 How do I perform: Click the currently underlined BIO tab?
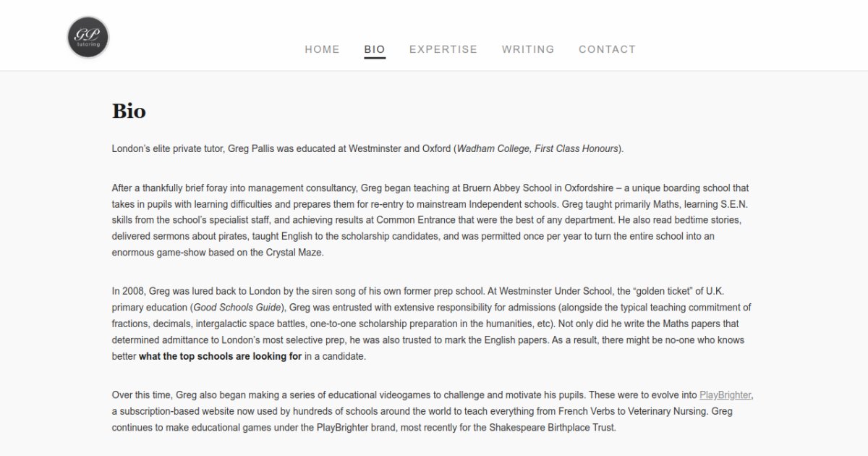374,49
